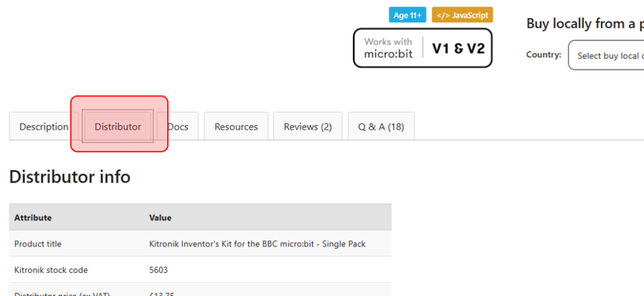Click the Product title attribute cell
The height and width of the screenshot is (296, 644).
click(x=38, y=244)
